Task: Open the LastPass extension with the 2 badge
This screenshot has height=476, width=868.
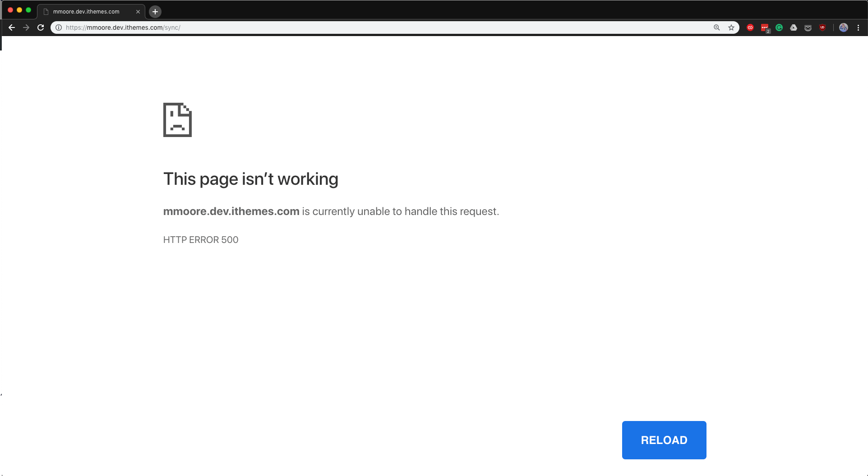Action: coord(765,27)
